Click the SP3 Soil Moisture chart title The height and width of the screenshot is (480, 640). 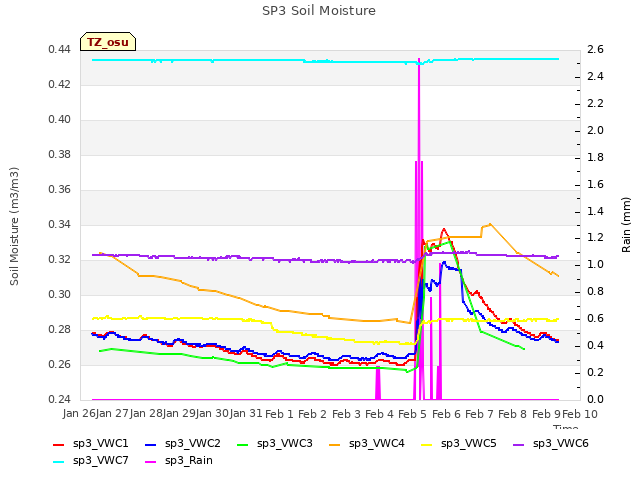click(x=319, y=11)
